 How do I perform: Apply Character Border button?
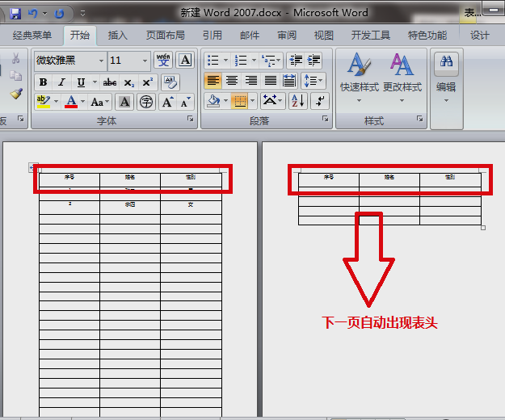[185, 60]
